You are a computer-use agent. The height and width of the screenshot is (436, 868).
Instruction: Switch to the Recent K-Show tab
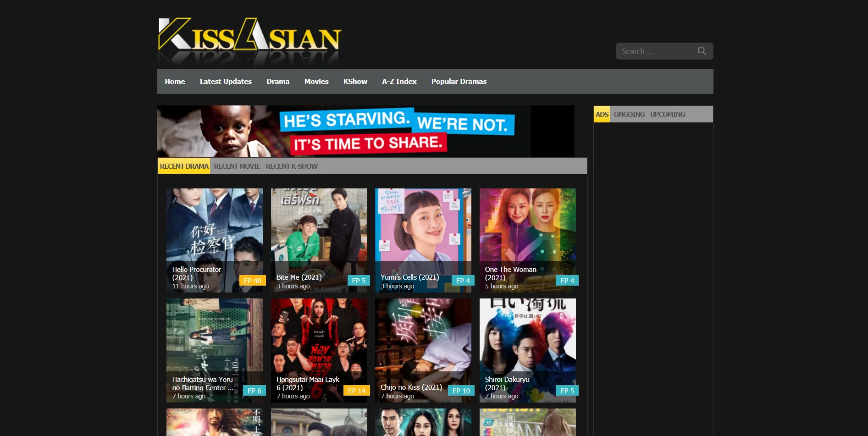[x=292, y=166]
